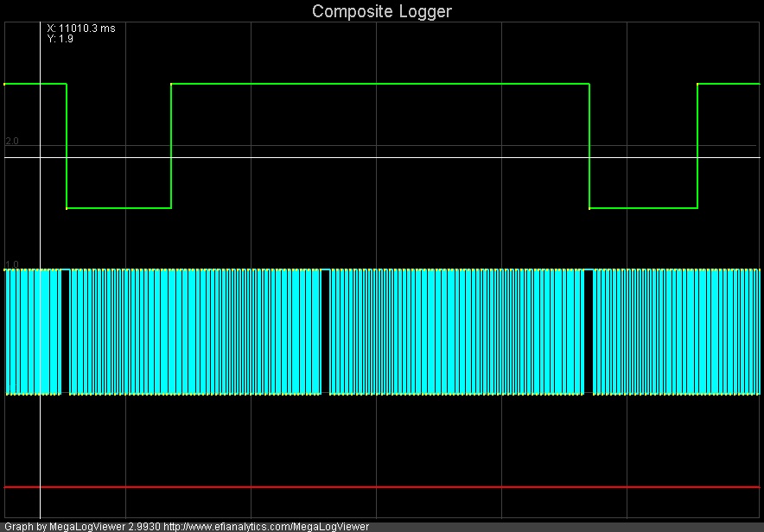Click the Y: 1.9 cursor readout
Viewport: 764px width, 532px height.
pos(60,39)
